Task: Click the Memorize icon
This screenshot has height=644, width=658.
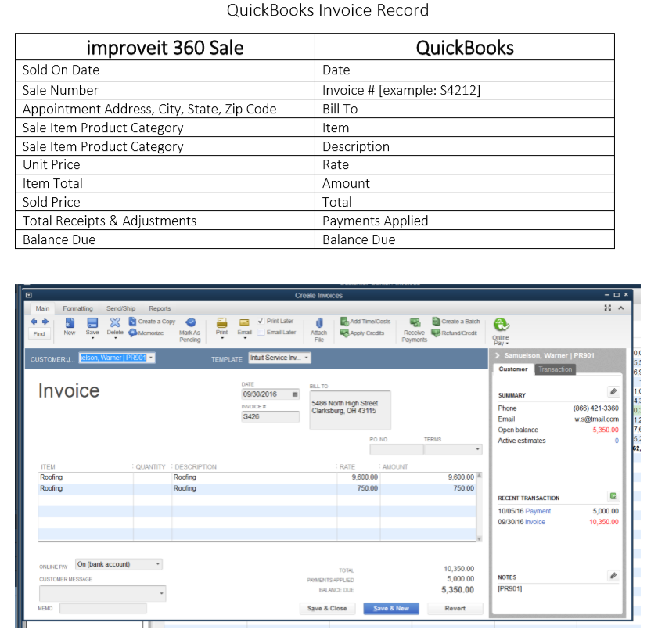Action: click(133, 333)
